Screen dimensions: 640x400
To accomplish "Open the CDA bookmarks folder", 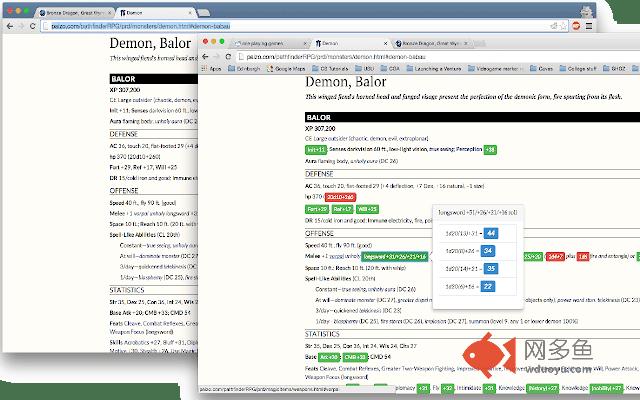I will 390,69.
